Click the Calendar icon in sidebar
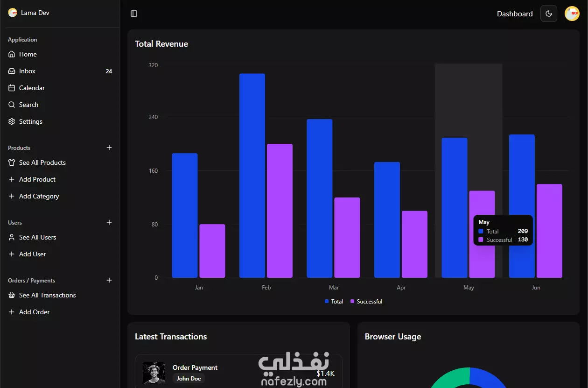 tap(12, 88)
